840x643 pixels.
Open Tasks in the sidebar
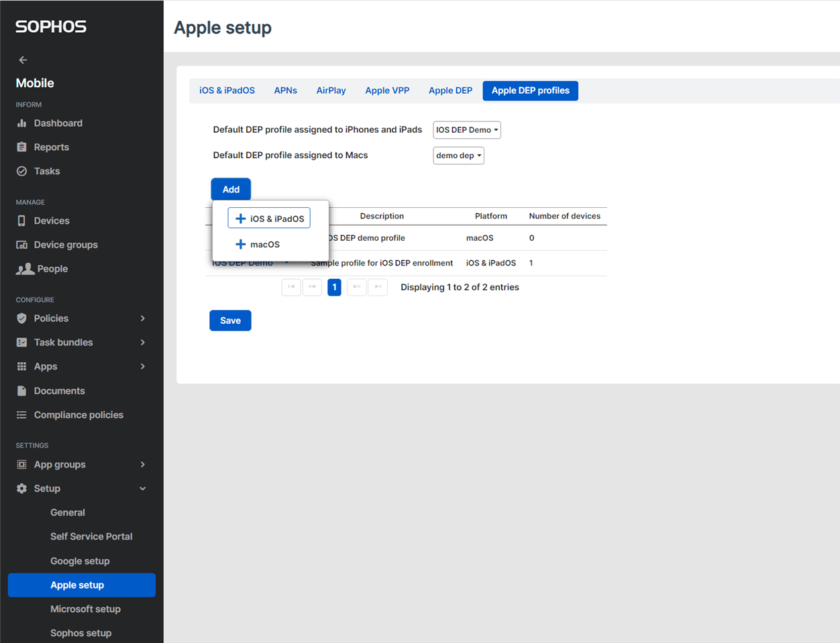click(x=47, y=172)
